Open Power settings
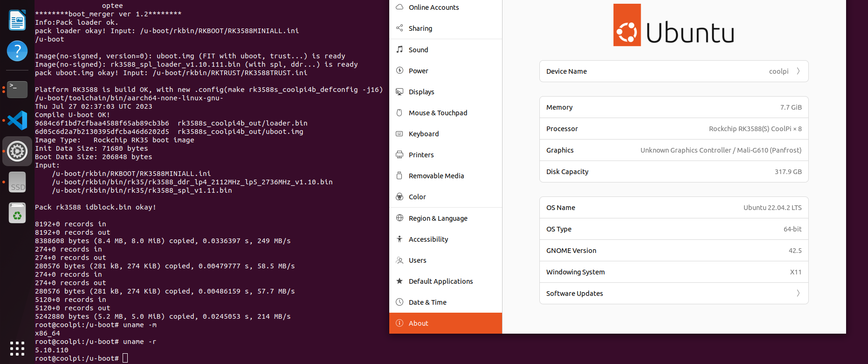The height and width of the screenshot is (364, 868). (x=446, y=70)
